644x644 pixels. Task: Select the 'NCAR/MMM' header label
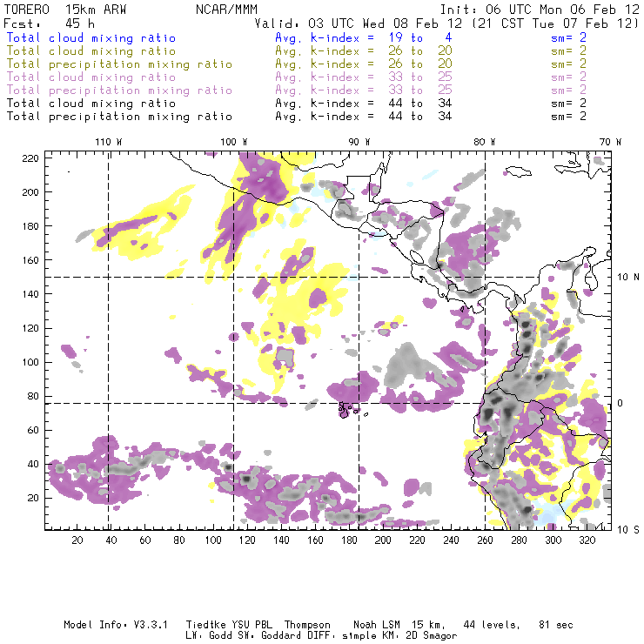226,9
